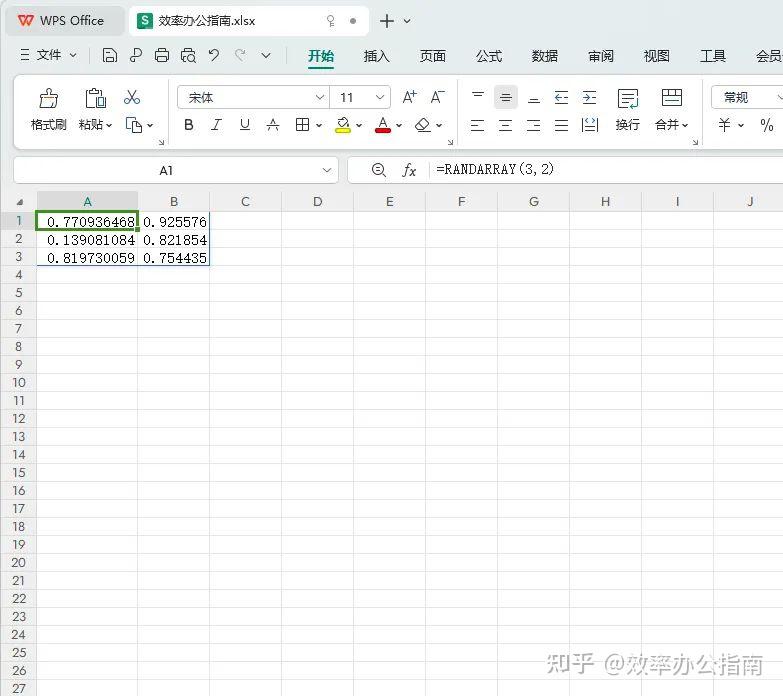Switch to the 公式 tab
Image resolution: width=783 pixels, height=696 pixels.
[489, 56]
